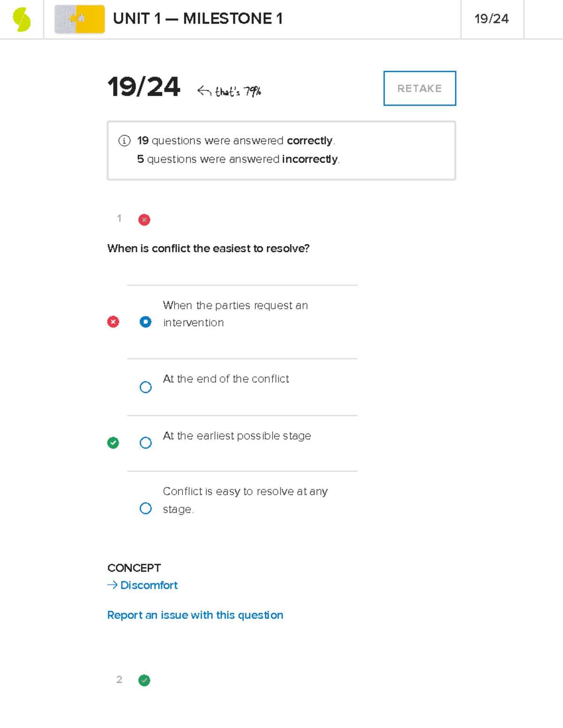Click the score summary box with answered counts
563x728 pixels.
tap(281, 149)
